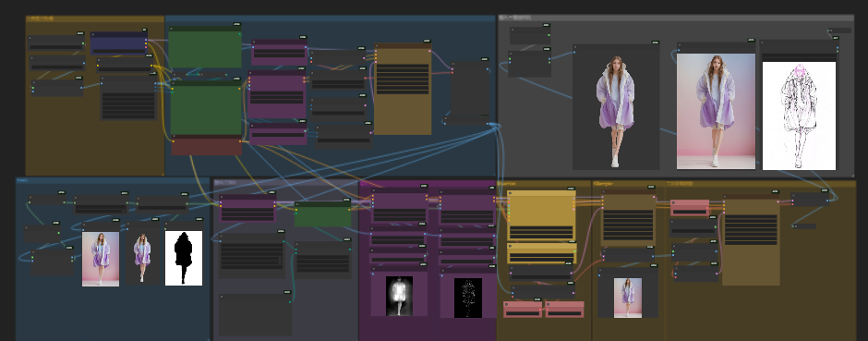This screenshot has width=868, height=341.
Task: Select the upper green node in top blue group
Action: (205, 48)
